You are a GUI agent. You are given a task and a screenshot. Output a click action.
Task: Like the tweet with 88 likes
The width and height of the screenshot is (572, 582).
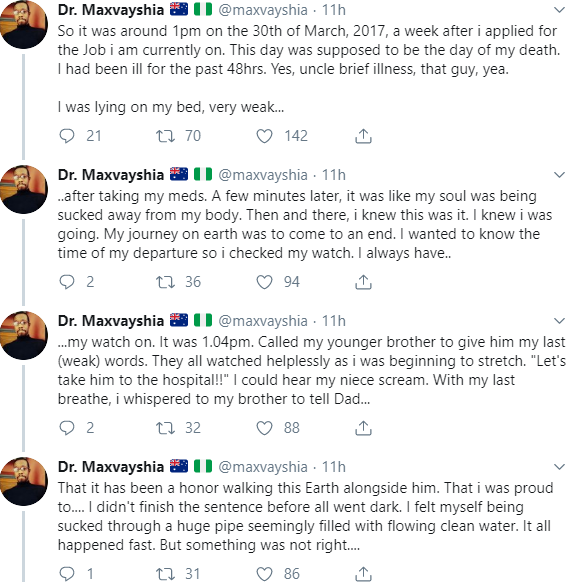click(x=264, y=428)
